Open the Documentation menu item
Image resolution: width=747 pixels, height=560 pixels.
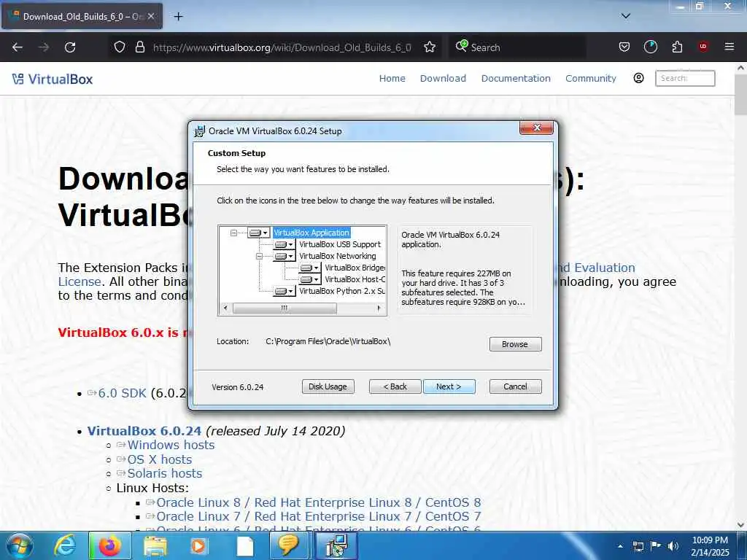point(516,79)
